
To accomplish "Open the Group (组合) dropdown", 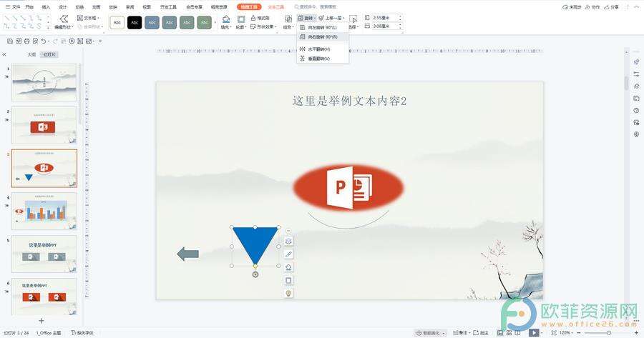I will coord(288,22).
